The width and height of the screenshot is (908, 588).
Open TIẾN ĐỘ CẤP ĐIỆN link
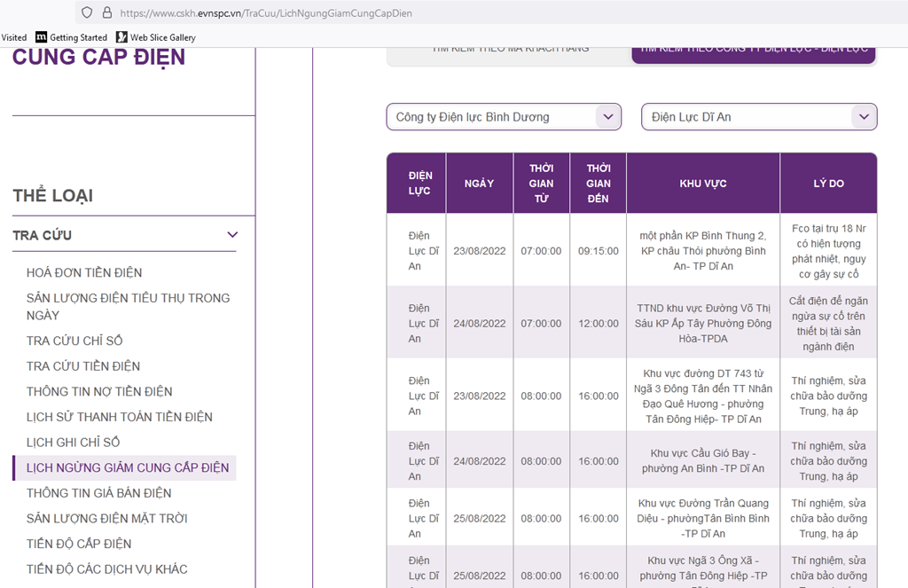pos(79,544)
